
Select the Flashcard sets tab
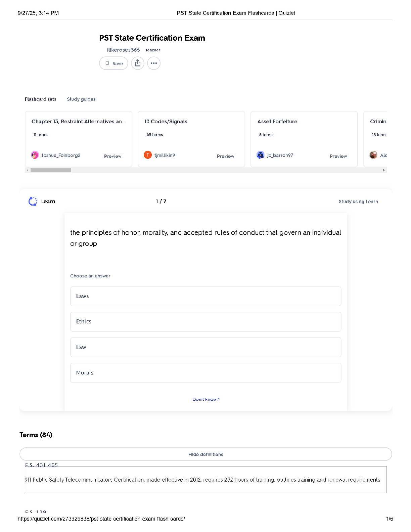pyautogui.click(x=40, y=99)
